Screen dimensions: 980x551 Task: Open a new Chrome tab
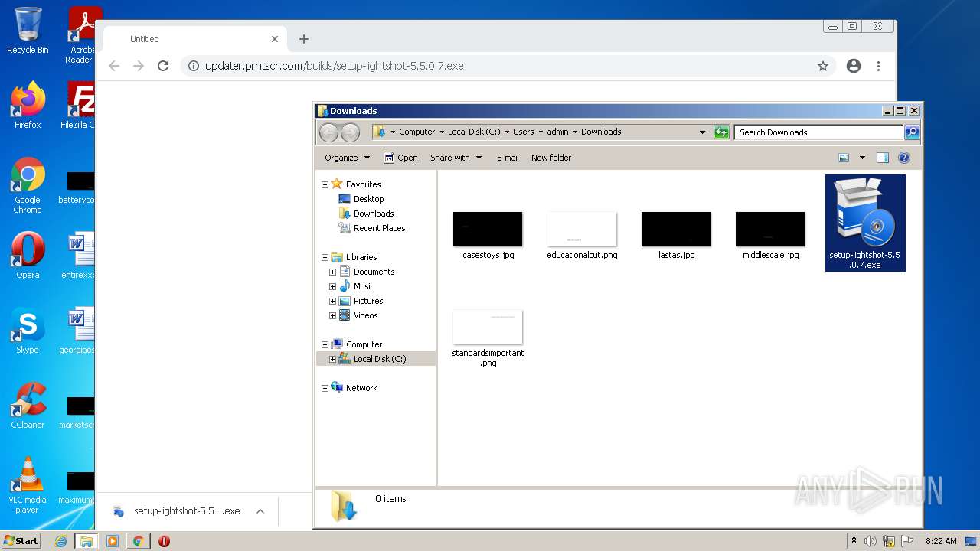pos(304,39)
